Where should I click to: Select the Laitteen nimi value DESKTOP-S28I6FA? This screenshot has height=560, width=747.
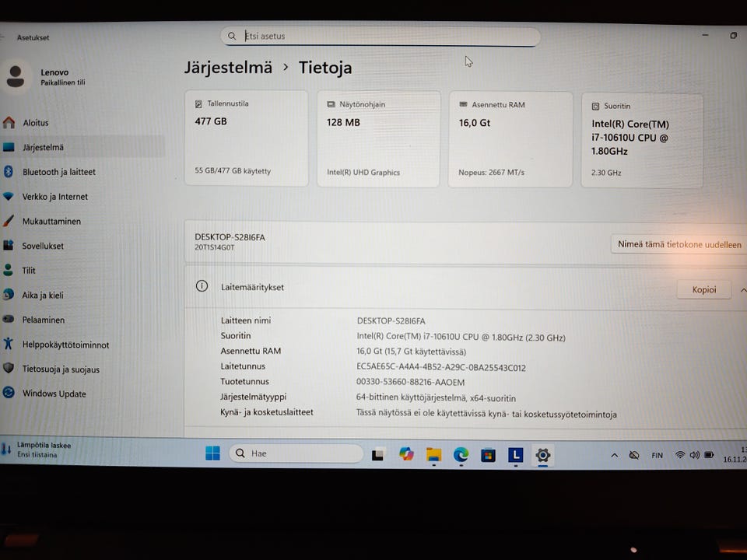point(391,321)
